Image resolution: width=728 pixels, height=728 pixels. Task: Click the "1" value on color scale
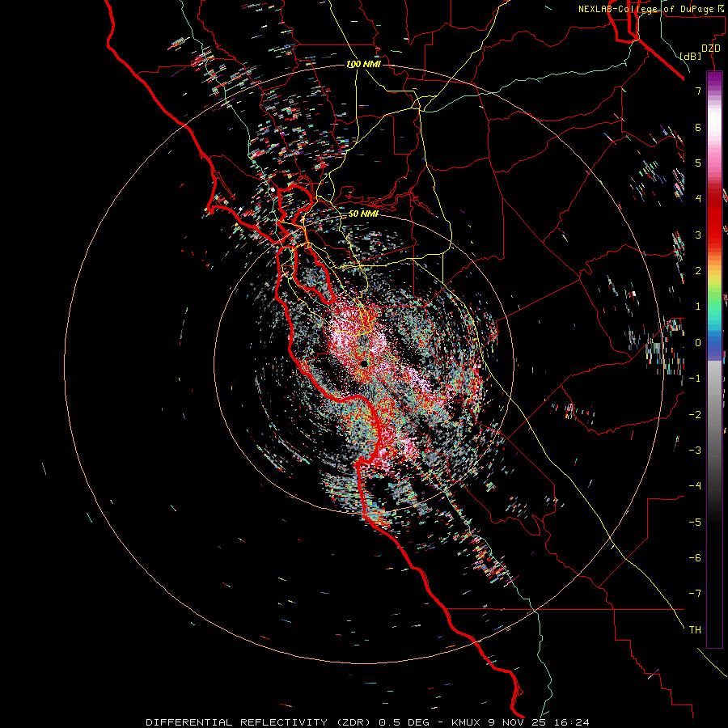(x=698, y=307)
